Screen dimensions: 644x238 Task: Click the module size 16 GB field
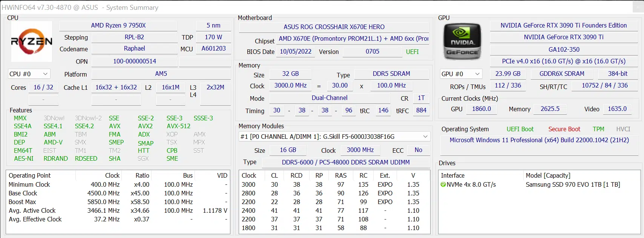(x=288, y=150)
